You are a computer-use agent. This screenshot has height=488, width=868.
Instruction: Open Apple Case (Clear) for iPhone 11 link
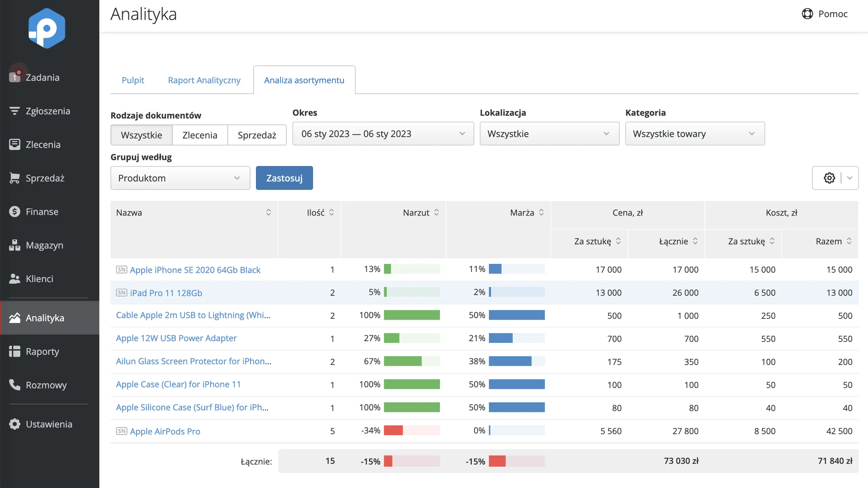tap(178, 384)
